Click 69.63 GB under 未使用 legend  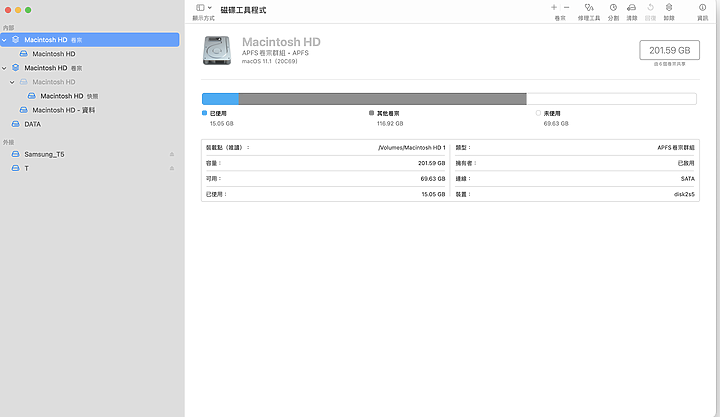click(x=556, y=124)
